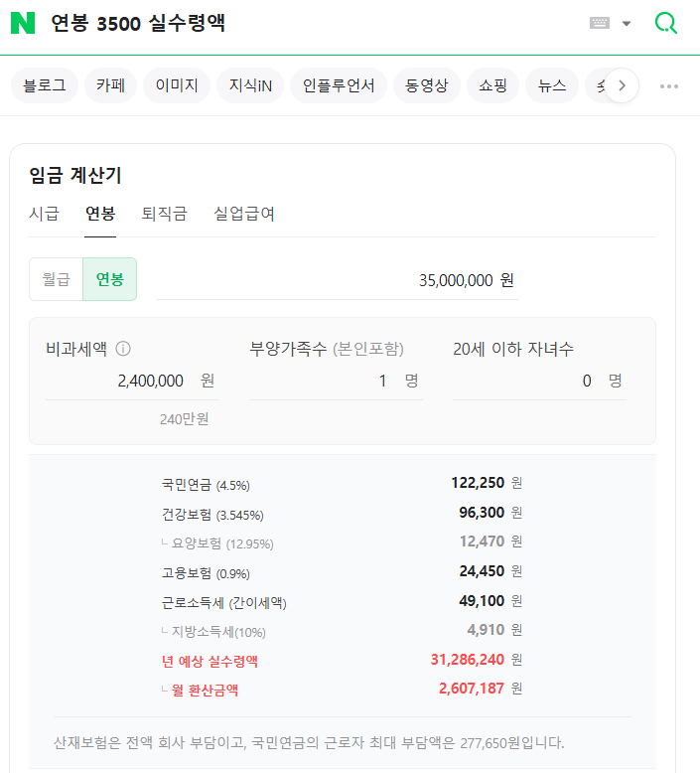Switch to the 시급 calculator tab
The width and height of the screenshot is (700, 773).
44,214
